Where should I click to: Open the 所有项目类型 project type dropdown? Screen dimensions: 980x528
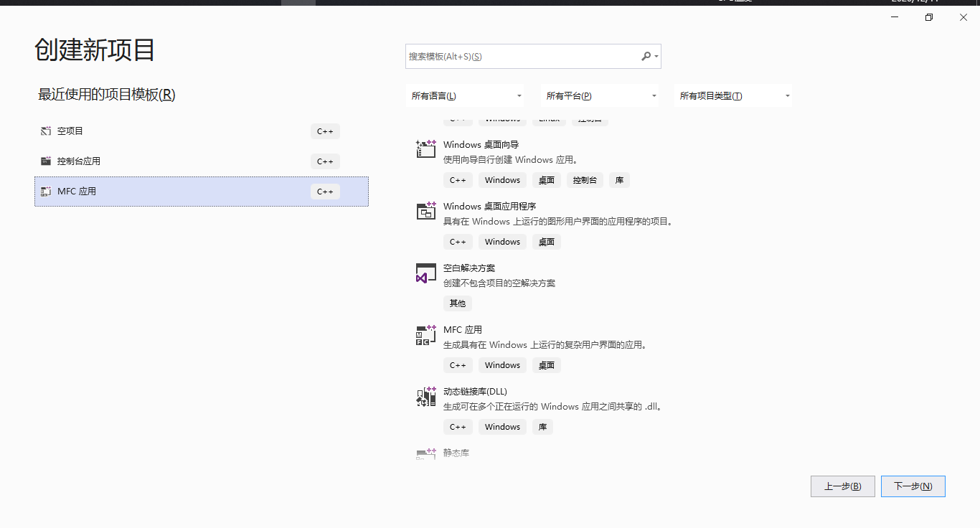[733, 95]
